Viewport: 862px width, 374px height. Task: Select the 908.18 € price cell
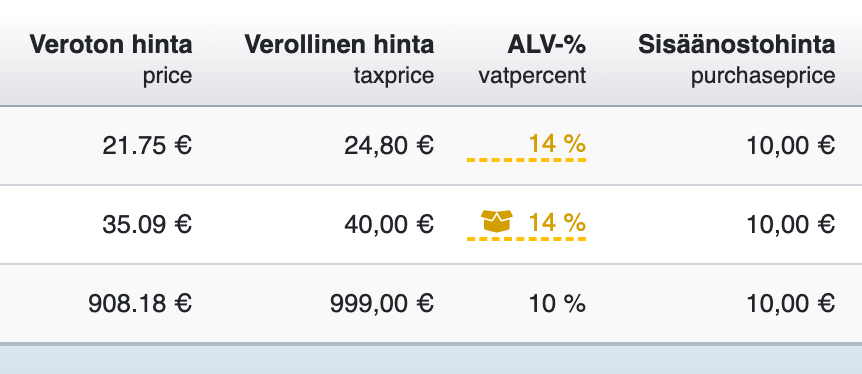tap(140, 303)
